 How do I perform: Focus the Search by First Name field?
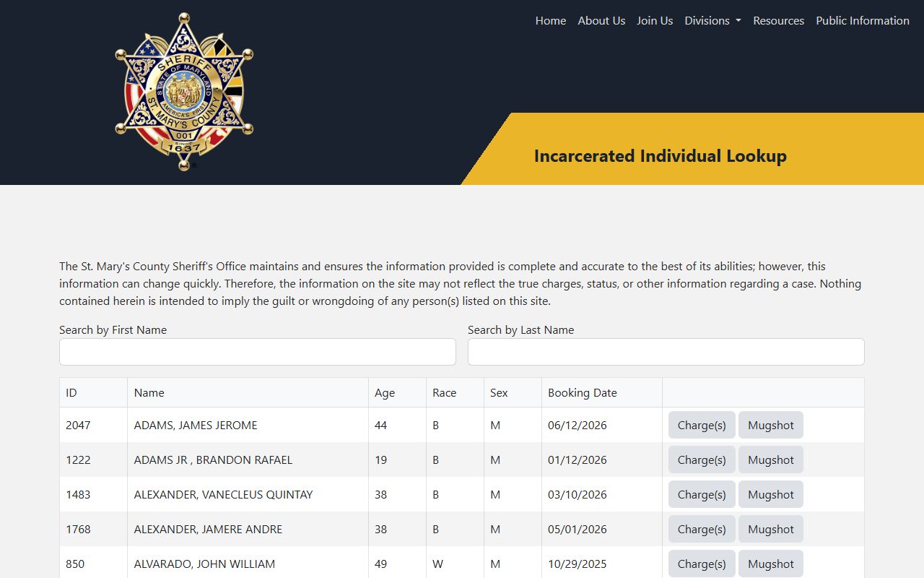tap(258, 352)
